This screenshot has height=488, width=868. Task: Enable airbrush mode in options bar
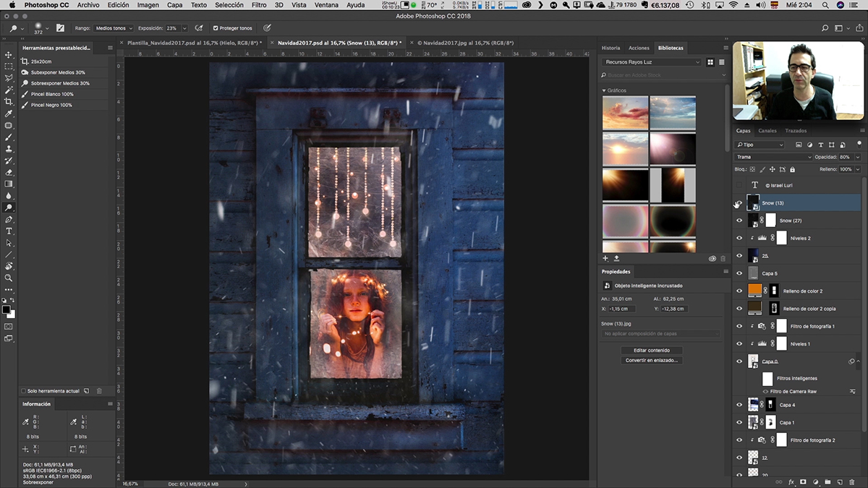click(199, 28)
